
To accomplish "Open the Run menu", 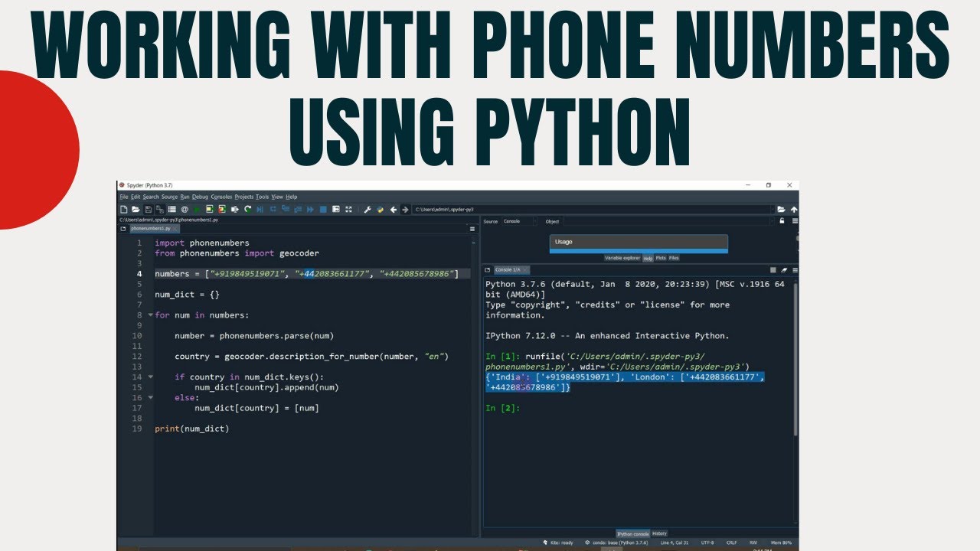I will (185, 197).
